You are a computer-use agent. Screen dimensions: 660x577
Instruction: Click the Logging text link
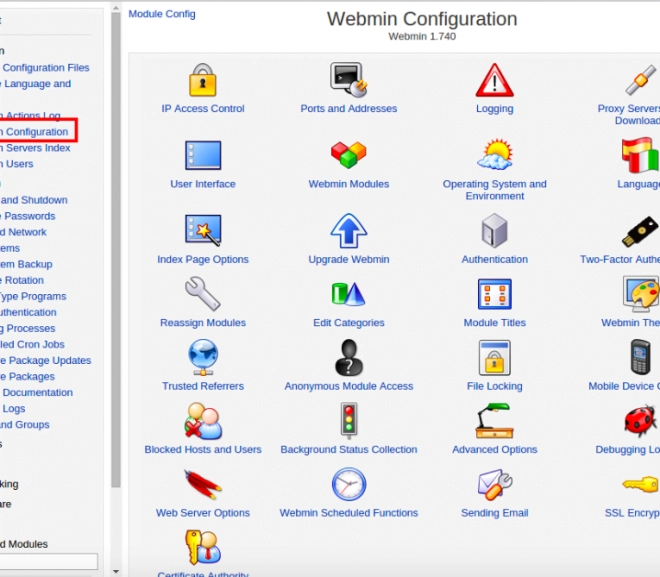click(495, 109)
